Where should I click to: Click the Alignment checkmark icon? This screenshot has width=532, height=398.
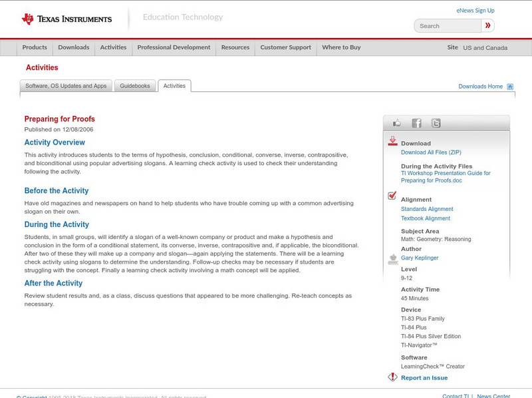tap(392, 195)
